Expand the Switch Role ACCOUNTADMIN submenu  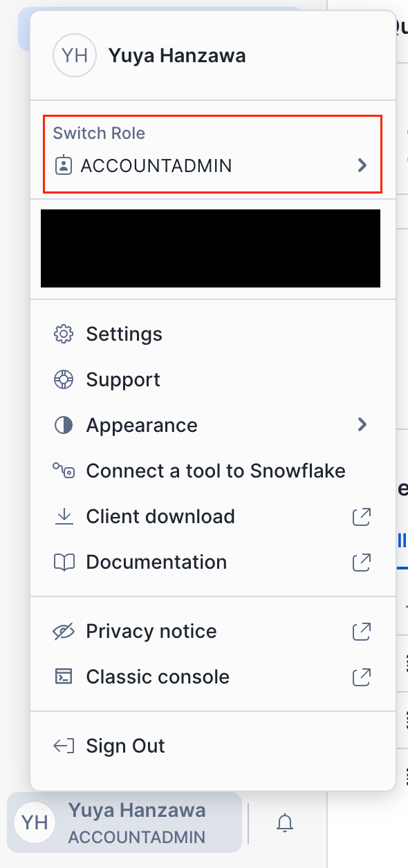click(212, 153)
